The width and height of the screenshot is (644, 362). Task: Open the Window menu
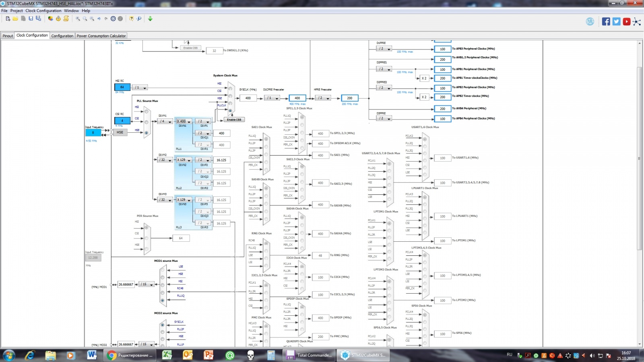pyautogui.click(x=71, y=11)
